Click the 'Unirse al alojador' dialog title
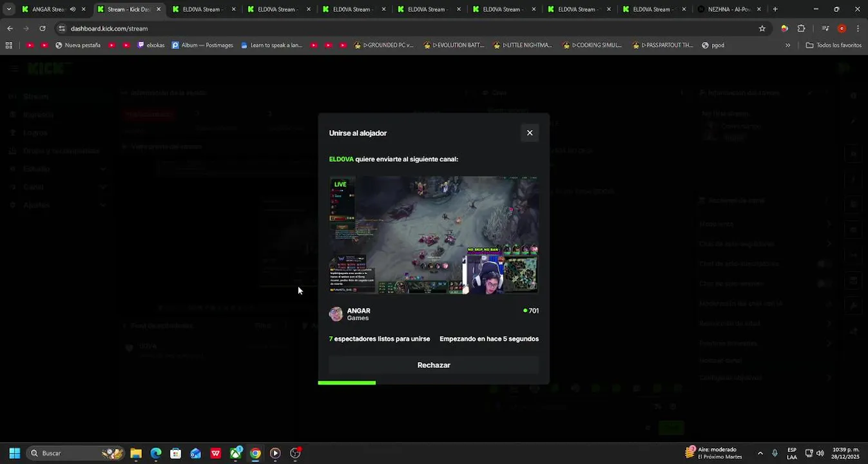This screenshot has height=464, width=868. pyautogui.click(x=358, y=133)
